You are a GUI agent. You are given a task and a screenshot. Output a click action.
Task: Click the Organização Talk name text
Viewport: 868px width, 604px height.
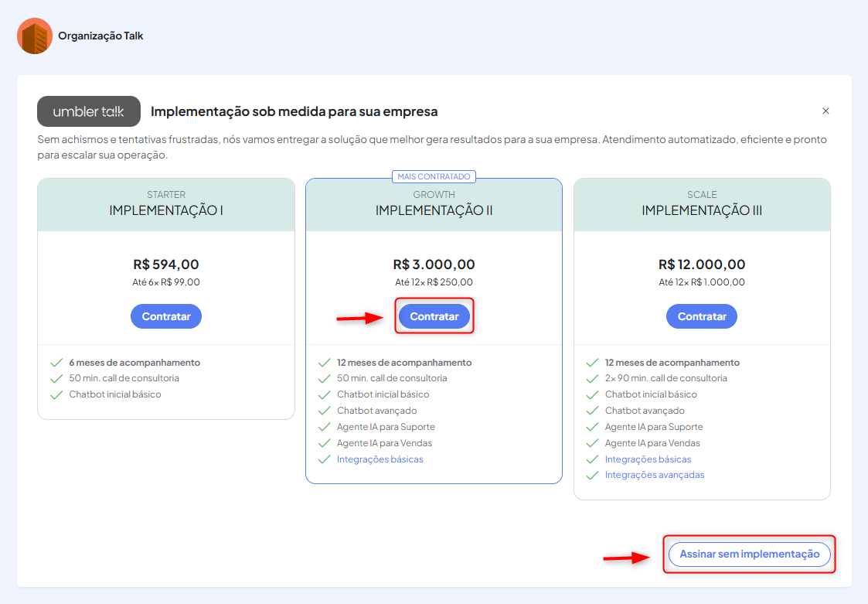coord(100,36)
